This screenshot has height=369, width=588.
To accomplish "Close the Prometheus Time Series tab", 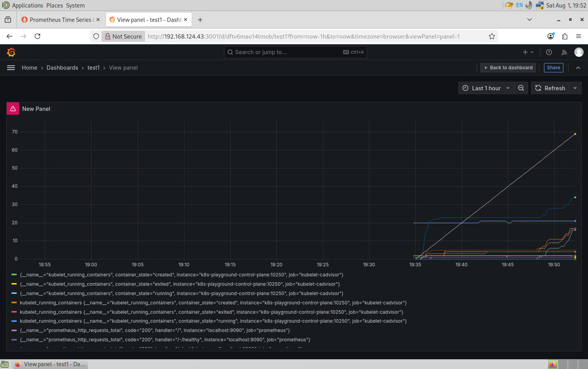I will pos(98,19).
